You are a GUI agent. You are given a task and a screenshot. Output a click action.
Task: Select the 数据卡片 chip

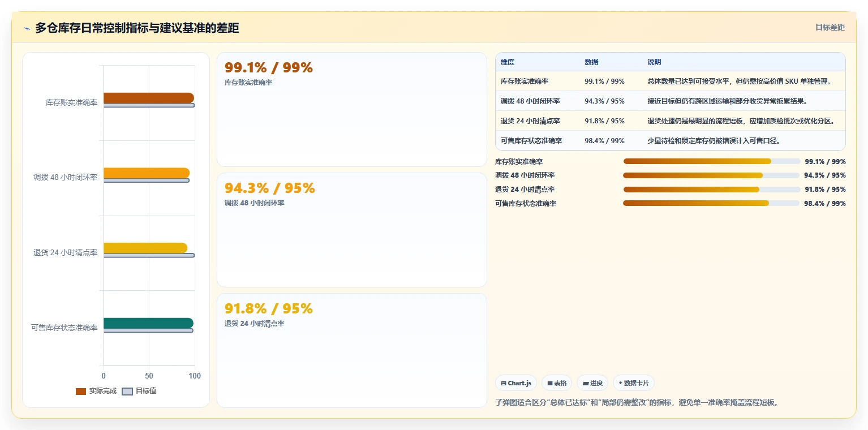click(634, 383)
